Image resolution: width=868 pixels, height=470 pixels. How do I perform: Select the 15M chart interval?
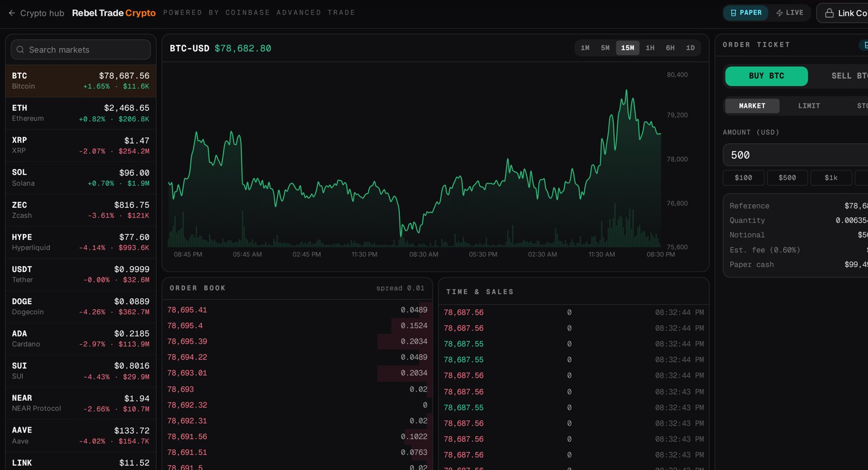[x=628, y=48]
